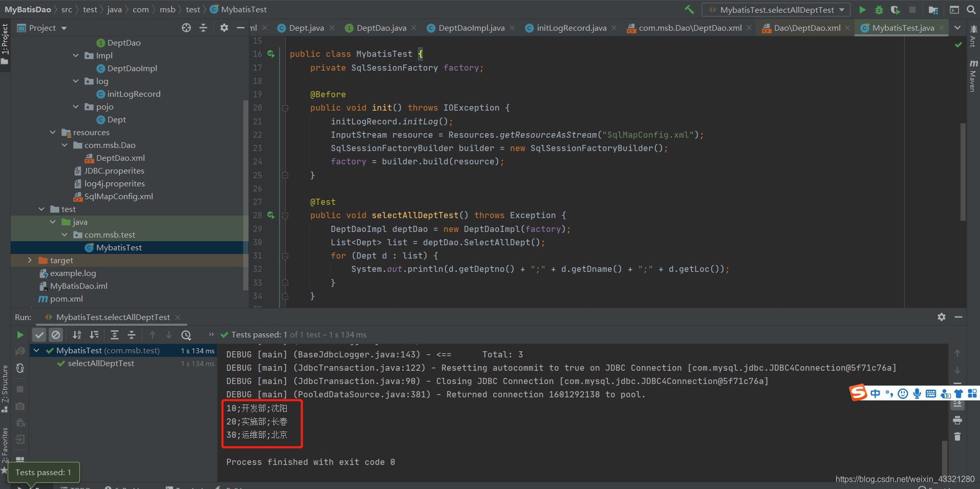980x489 pixels.
Task: Close MybatisTest.java editor tab
Action: (942, 28)
